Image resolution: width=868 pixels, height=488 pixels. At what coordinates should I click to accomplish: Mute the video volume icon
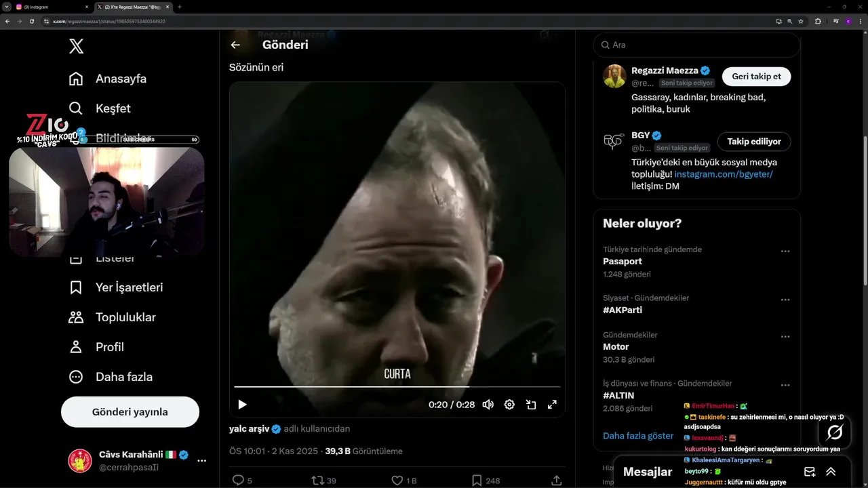coord(488,405)
